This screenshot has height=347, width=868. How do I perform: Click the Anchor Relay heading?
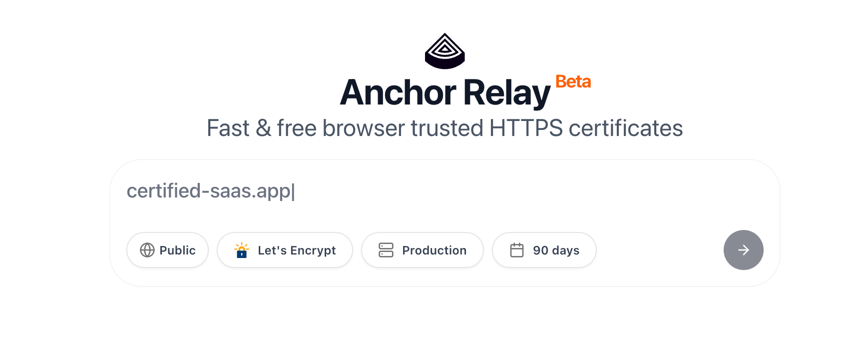(x=445, y=93)
